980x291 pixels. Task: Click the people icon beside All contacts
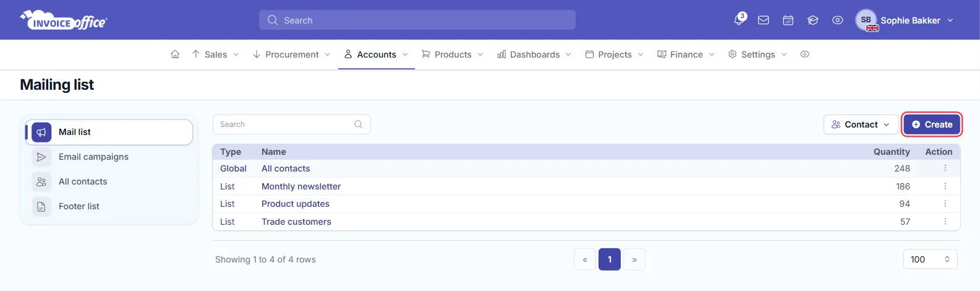pos(41,182)
